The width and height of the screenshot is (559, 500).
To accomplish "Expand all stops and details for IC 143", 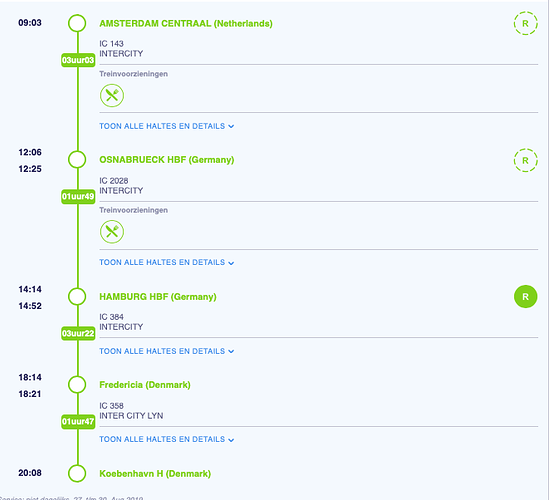I will [x=166, y=126].
